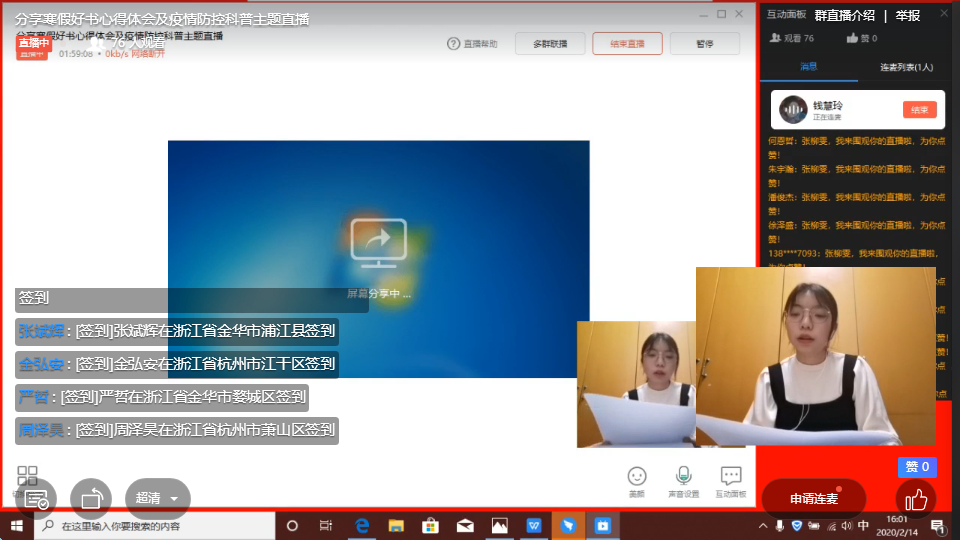This screenshot has height=540, width=960.
Task: Click the taskbar search box
Action: [155, 526]
